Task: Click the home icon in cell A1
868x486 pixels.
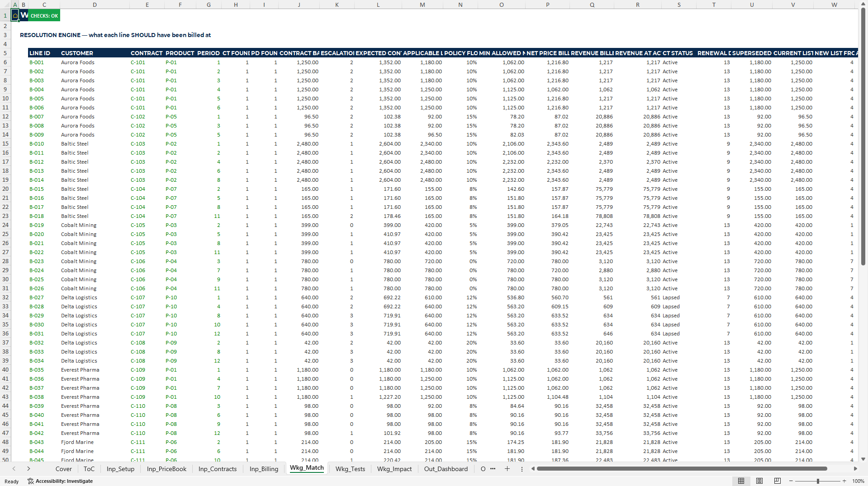Action: (15, 16)
